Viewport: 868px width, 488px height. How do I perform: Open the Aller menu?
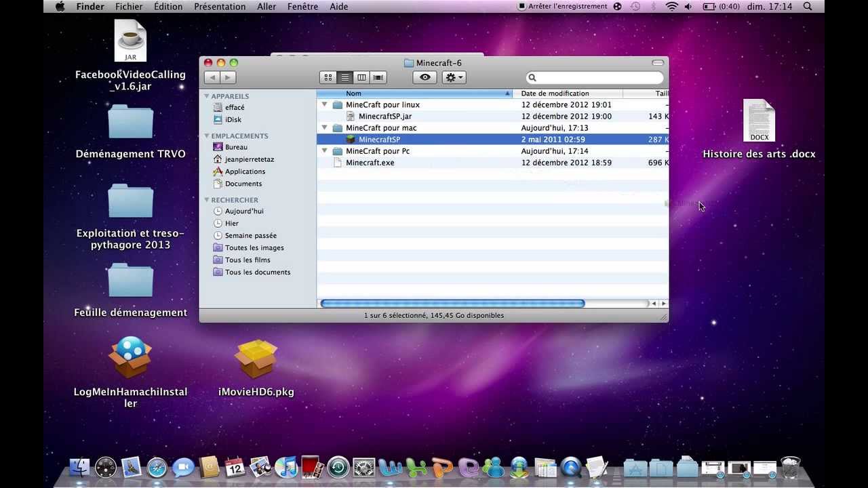(x=267, y=7)
